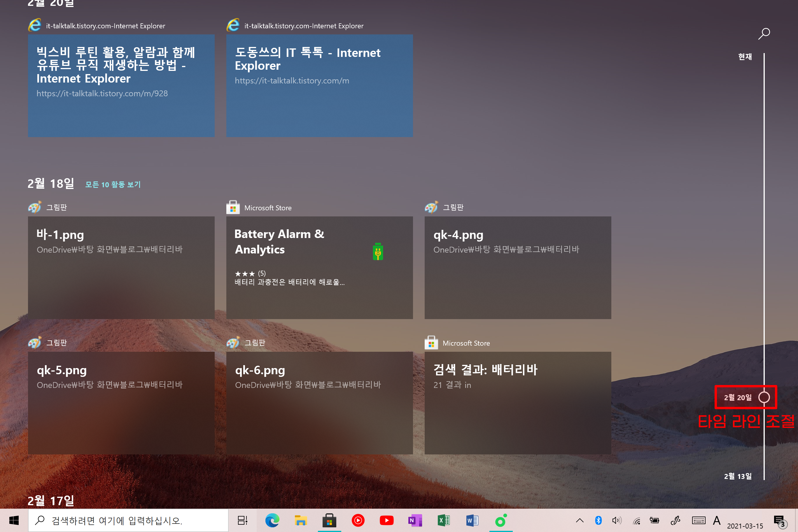Viewport: 798px width, 532px height.
Task: Launch Microsoft Edge from taskbar
Action: click(x=272, y=520)
